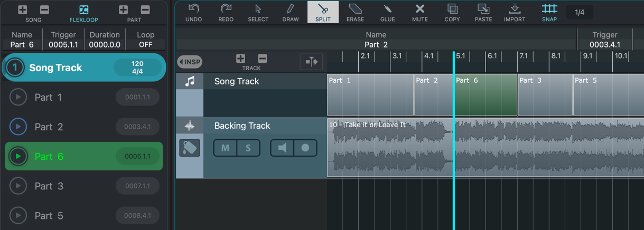Screen dimensions: 644x230
Task: Mute the Backing Track with M
Action: tap(225, 148)
